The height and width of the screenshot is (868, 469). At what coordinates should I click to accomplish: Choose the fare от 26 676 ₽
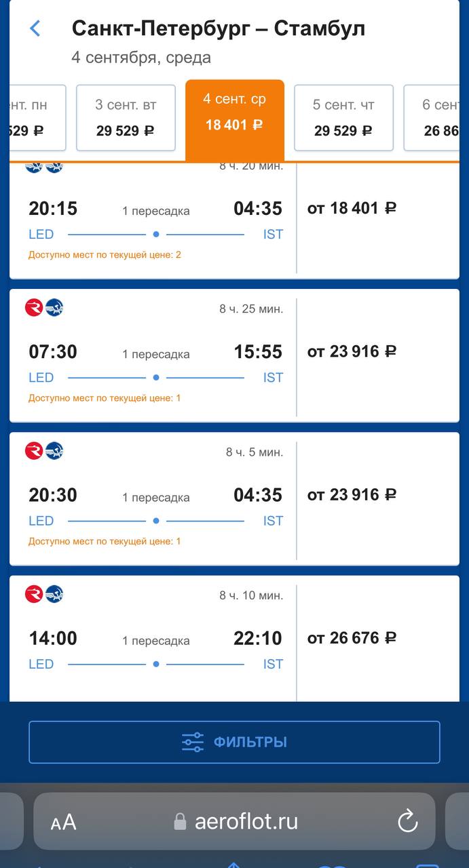[352, 638]
